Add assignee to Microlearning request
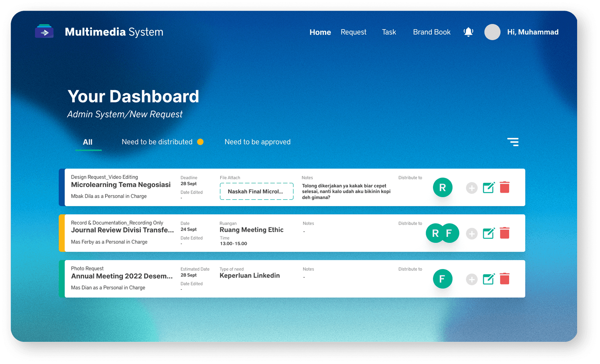Image resolution: width=600 pixels, height=364 pixels. click(x=471, y=188)
